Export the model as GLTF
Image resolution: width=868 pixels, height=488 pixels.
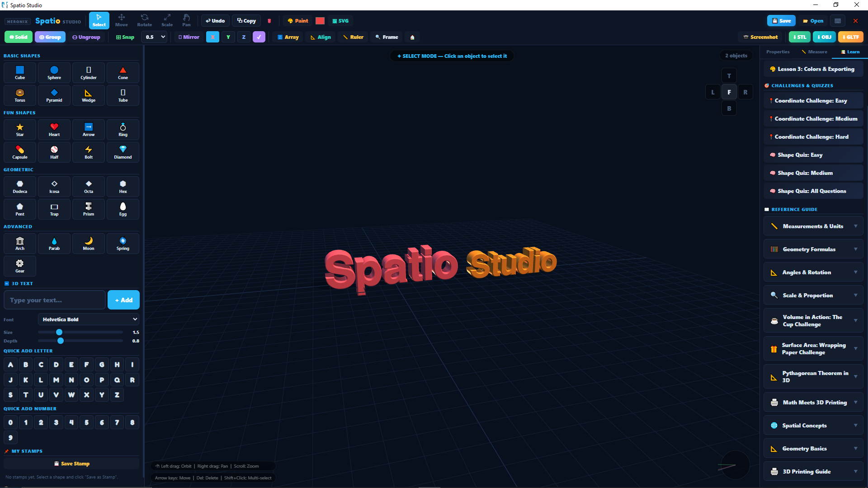pos(850,37)
